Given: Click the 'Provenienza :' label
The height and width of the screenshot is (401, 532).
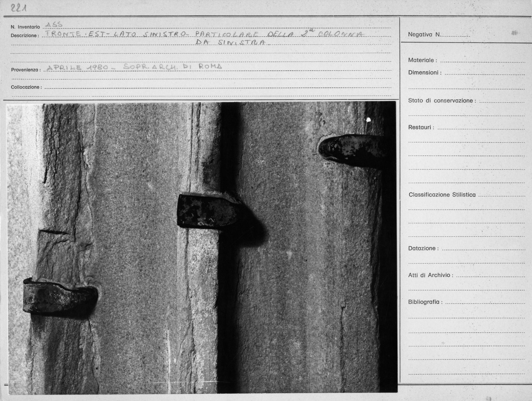Looking at the screenshot, I should click(26, 70).
